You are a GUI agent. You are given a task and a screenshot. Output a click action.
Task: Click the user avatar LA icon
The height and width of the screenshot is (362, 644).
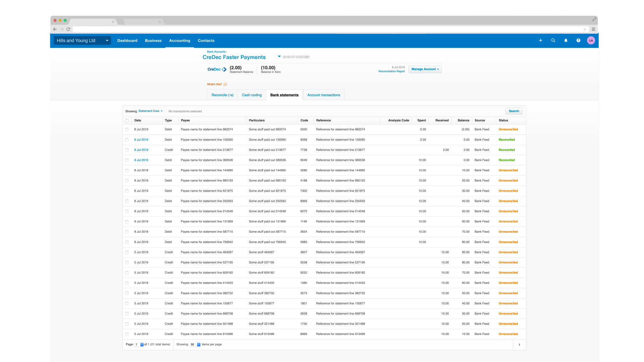click(591, 41)
